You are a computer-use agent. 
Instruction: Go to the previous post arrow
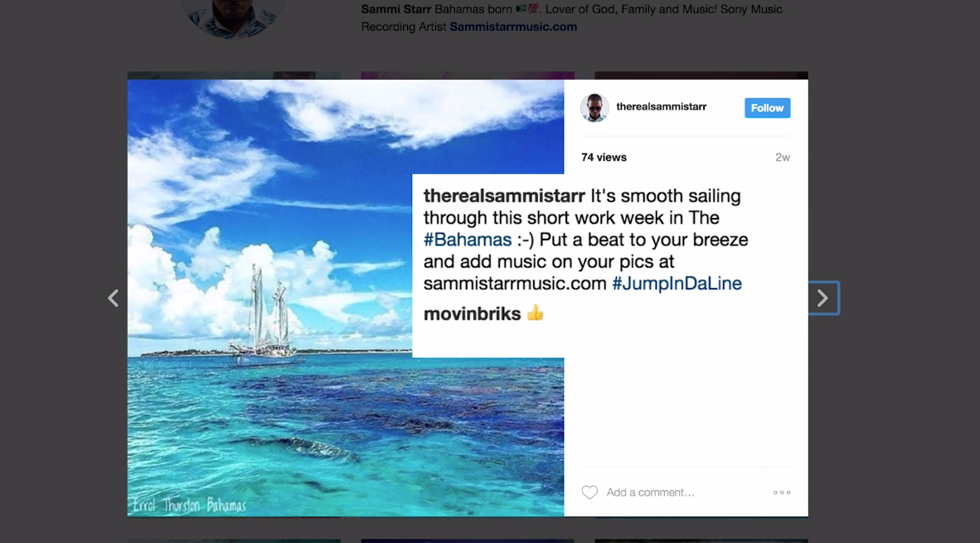(x=113, y=298)
